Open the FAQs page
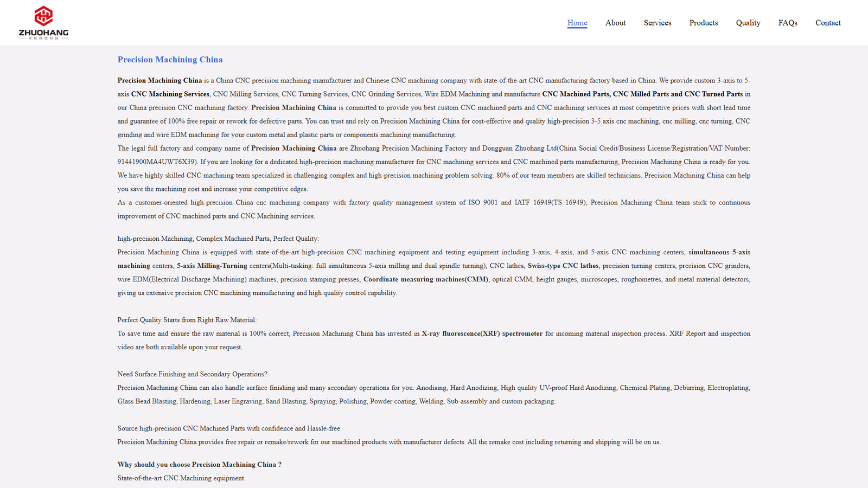Viewport: 868px width, 488px height. click(787, 23)
